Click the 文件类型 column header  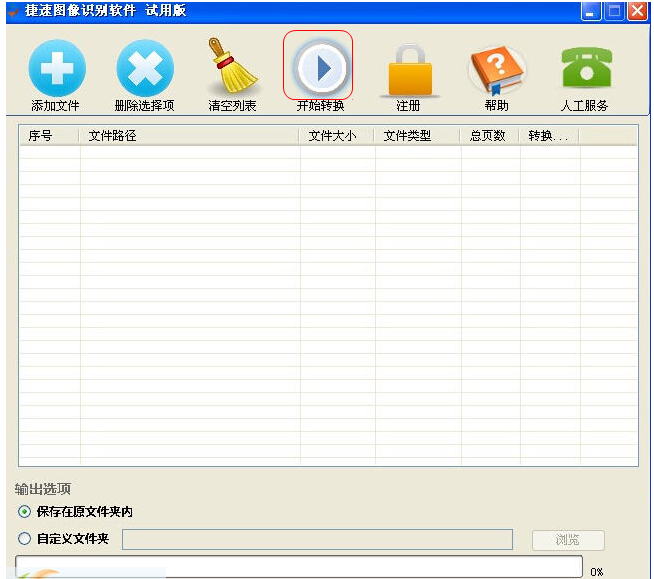(x=417, y=136)
